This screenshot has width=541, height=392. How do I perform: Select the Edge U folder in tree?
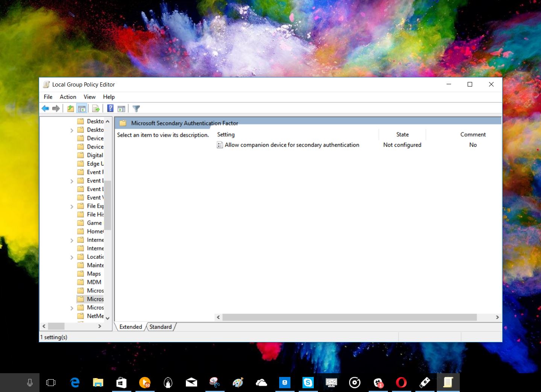[x=90, y=164]
